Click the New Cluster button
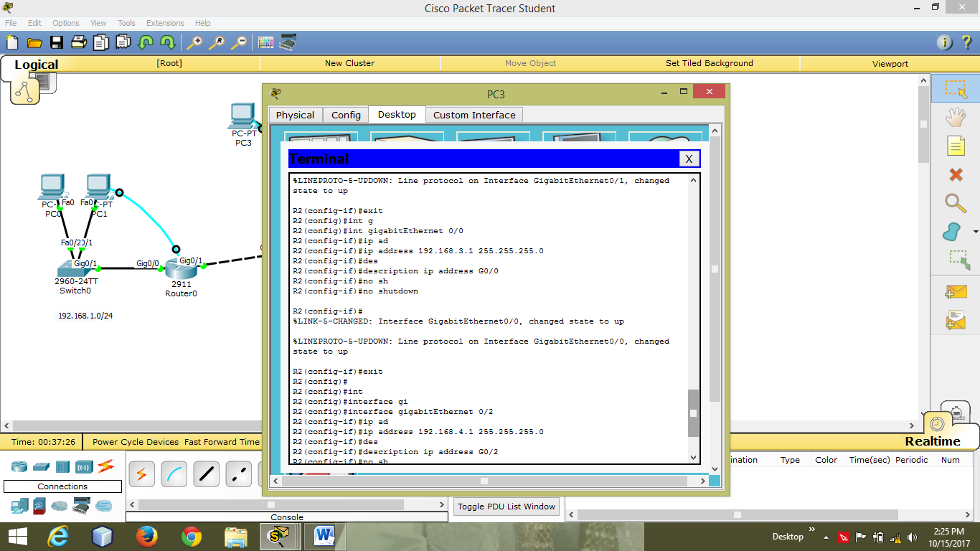This screenshot has width=980, height=551. [x=349, y=63]
